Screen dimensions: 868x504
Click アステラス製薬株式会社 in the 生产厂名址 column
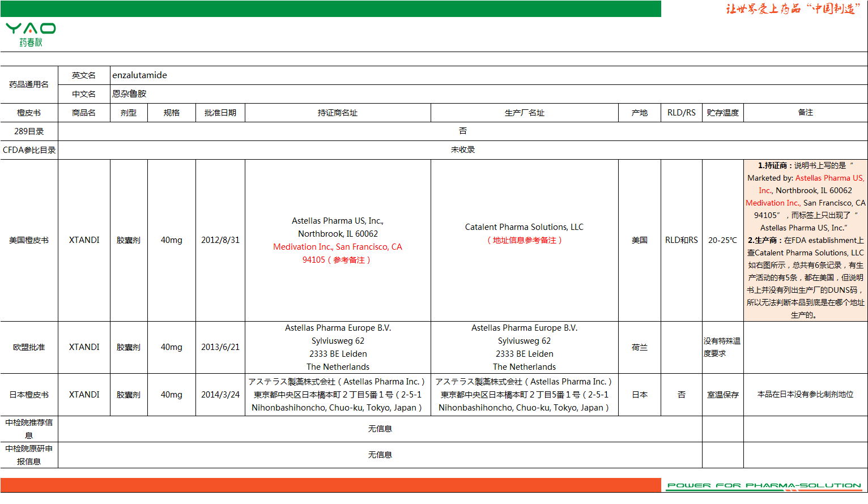pyautogui.click(x=525, y=395)
